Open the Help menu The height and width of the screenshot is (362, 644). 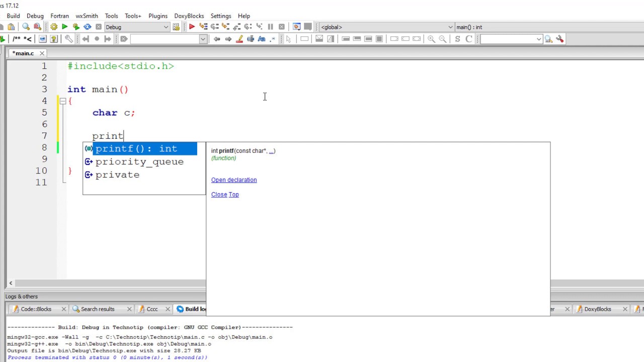244,16
